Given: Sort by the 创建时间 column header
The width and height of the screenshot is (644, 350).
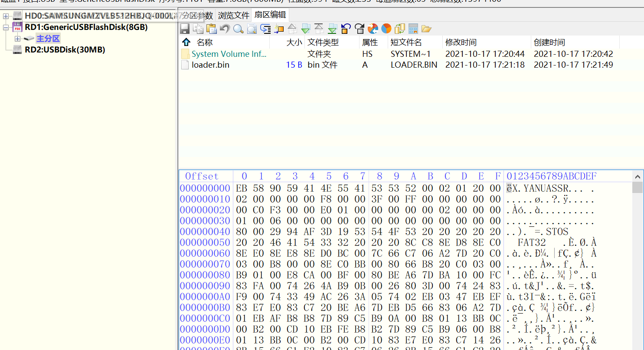Looking at the screenshot, I should (x=549, y=42).
